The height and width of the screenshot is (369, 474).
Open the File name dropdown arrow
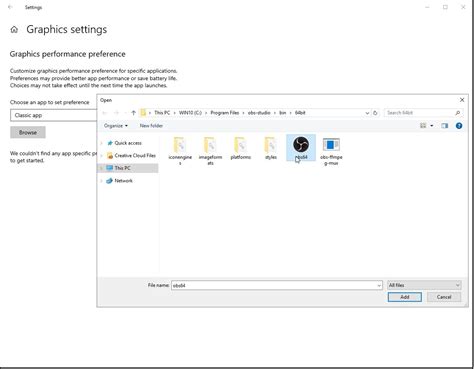pyautogui.click(x=379, y=286)
